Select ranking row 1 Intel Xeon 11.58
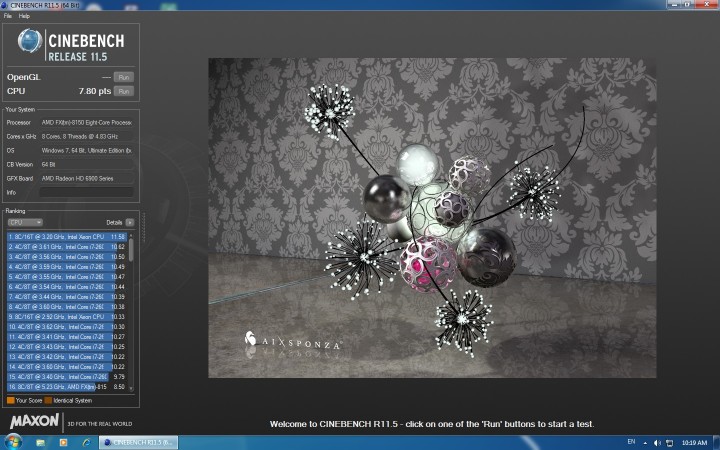This screenshot has height=450, width=720. (67, 237)
